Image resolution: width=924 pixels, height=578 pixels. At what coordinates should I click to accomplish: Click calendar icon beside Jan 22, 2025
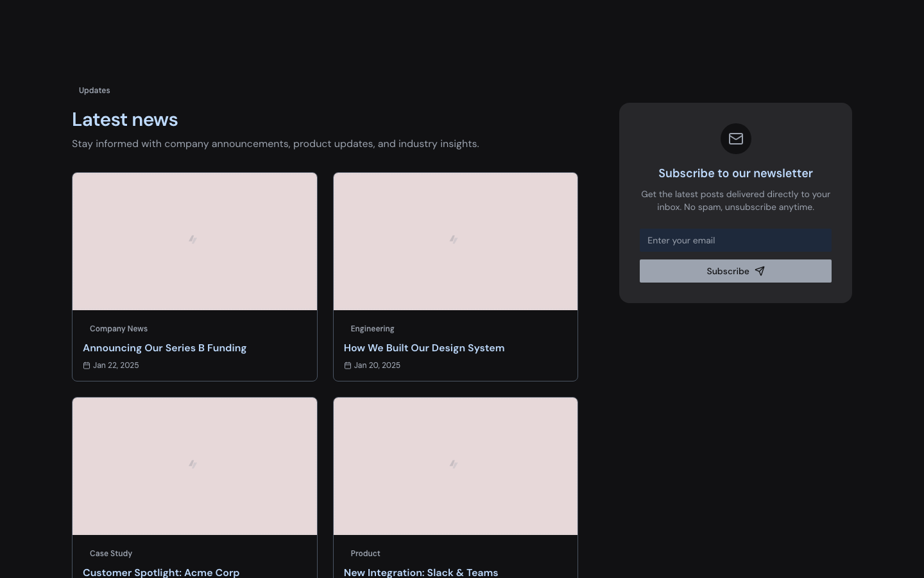87,365
